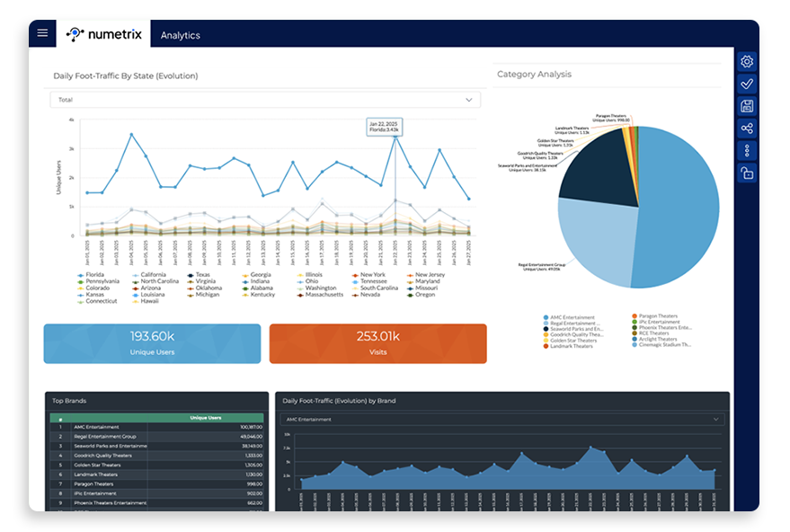This screenshot has width=790, height=532.
Task: Click the save disk icon
Action: pos(747,106)
